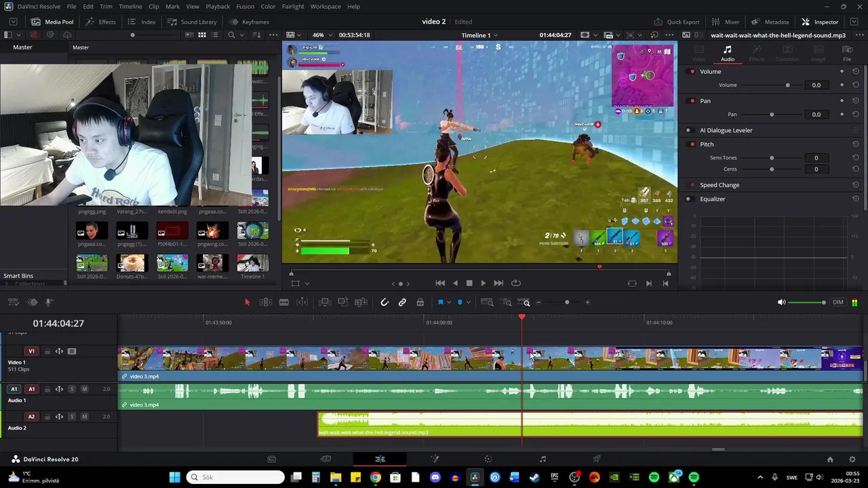The image size is (868, 488).
Task: Show the Index panel
Action: pos(142,22)
